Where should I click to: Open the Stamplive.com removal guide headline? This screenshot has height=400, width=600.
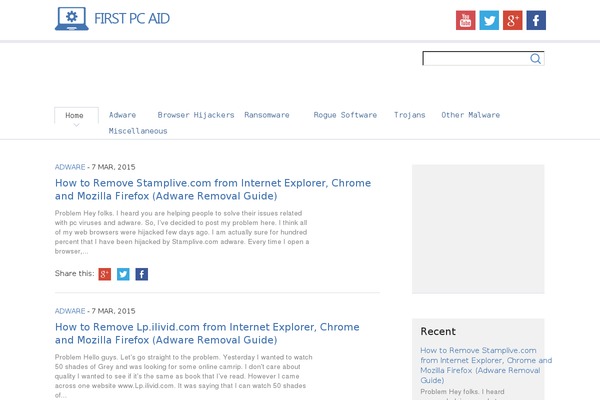tap(213, 189)
